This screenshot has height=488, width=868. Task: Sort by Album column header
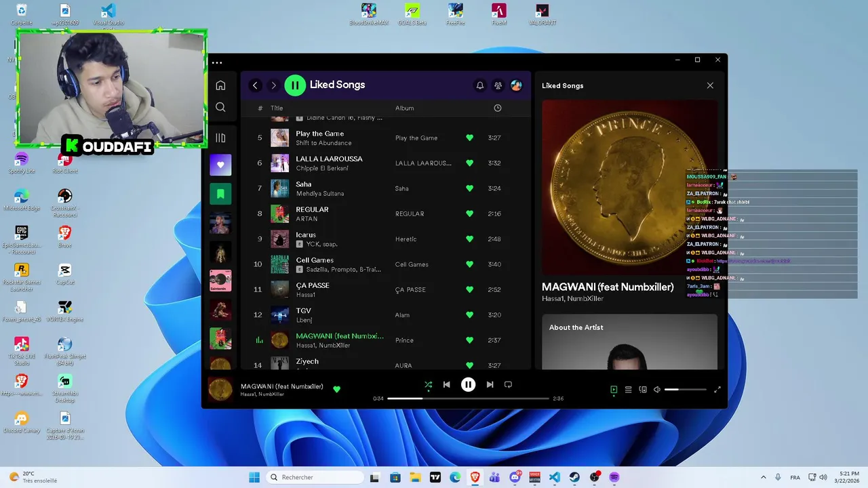[x=405, y=108]
